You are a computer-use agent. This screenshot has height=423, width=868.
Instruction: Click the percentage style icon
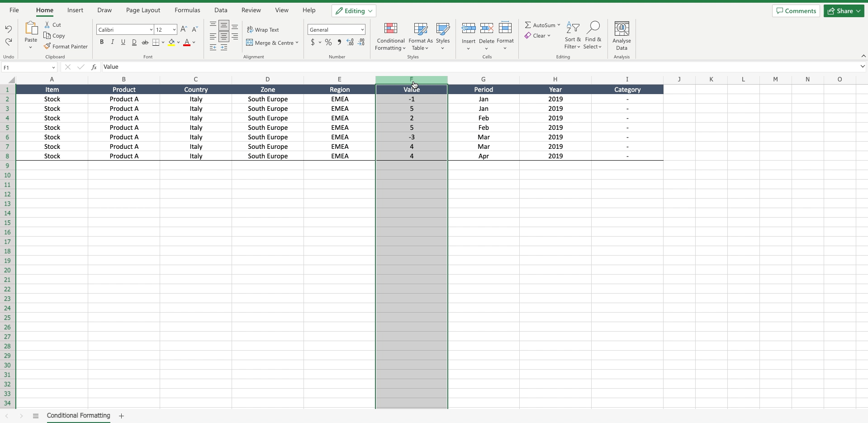click(328, 42)
